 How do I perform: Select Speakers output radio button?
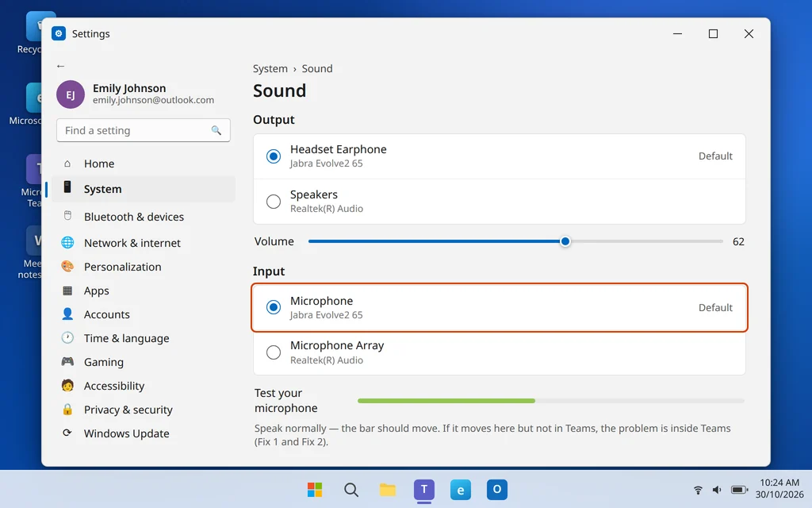click(x=274, y=201)
